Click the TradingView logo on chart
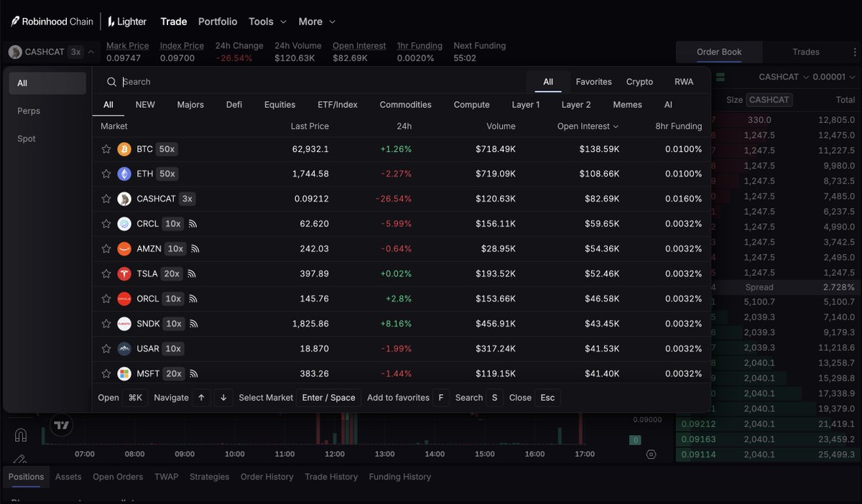Screen dimensions: 862x504 click(x=62, y=425)
